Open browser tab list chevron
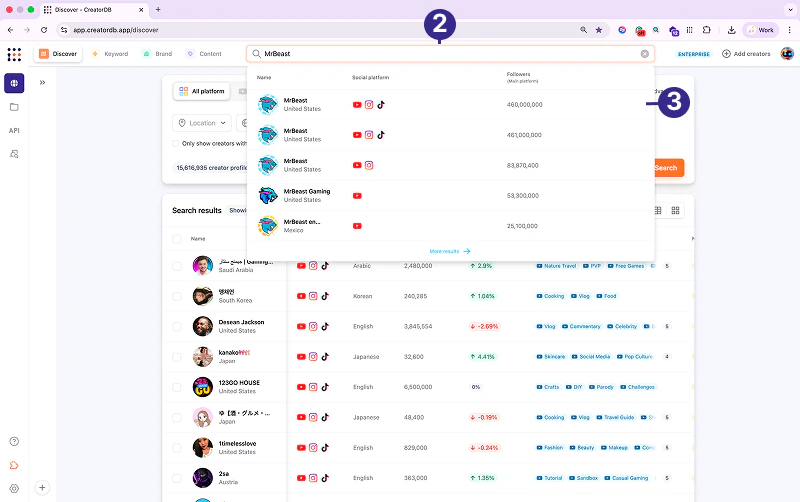 tap(790, 9)
